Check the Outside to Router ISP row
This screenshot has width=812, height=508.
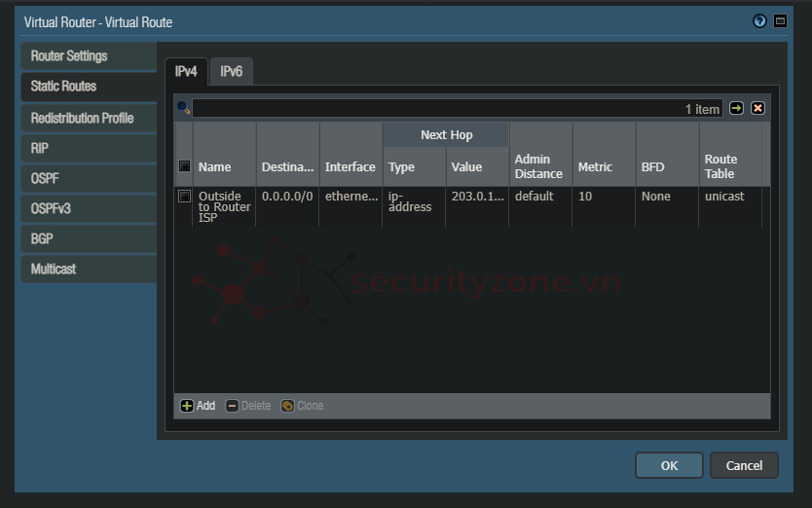(x=184, y=197)
